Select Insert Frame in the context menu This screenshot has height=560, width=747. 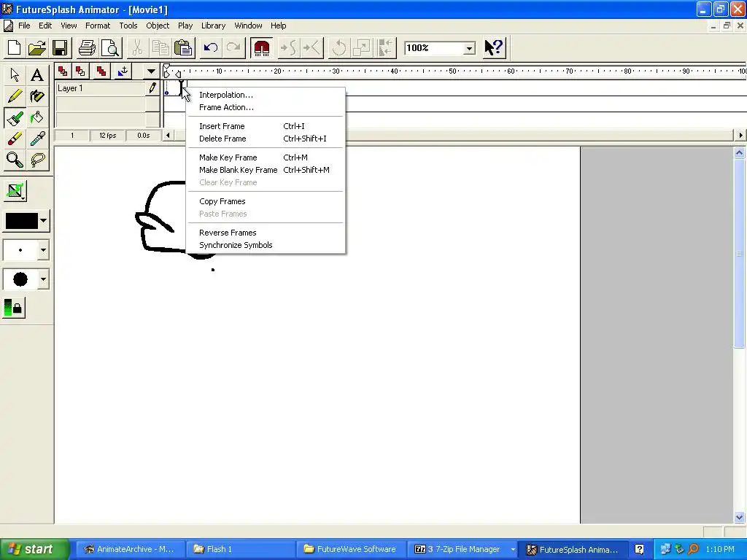click(x=265, y=126)
